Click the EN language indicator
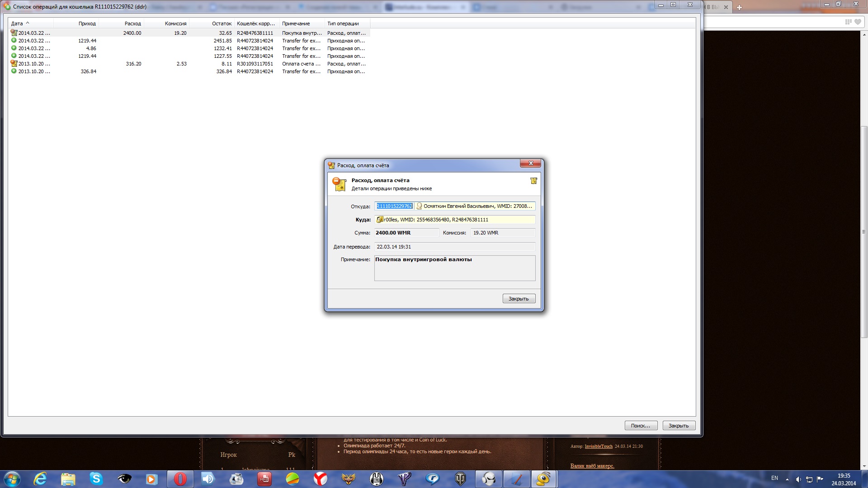Screen dimensions: 868x488 (x=774, y=478)
